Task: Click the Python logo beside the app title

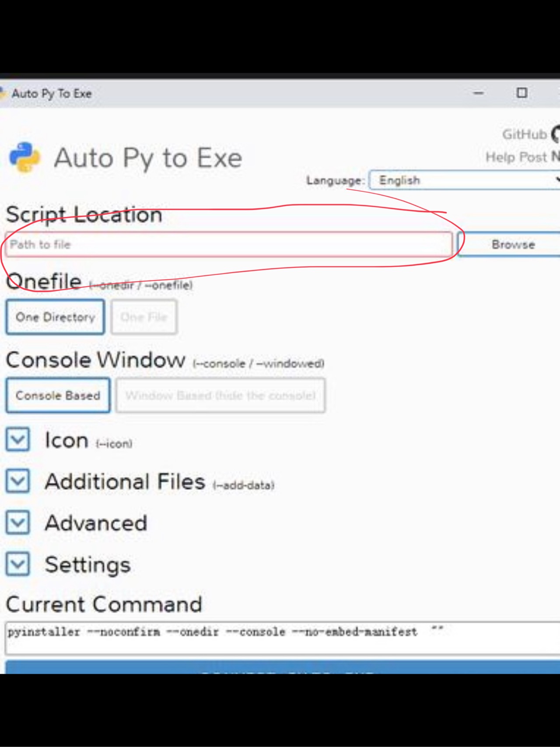Action: pyautogui.click(x=25, y=158)
